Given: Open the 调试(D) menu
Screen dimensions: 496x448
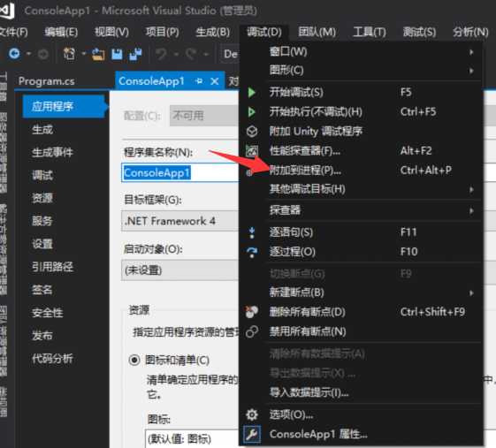Looking at the screenshot, I should pyautogui.click(x=263, y=32).
